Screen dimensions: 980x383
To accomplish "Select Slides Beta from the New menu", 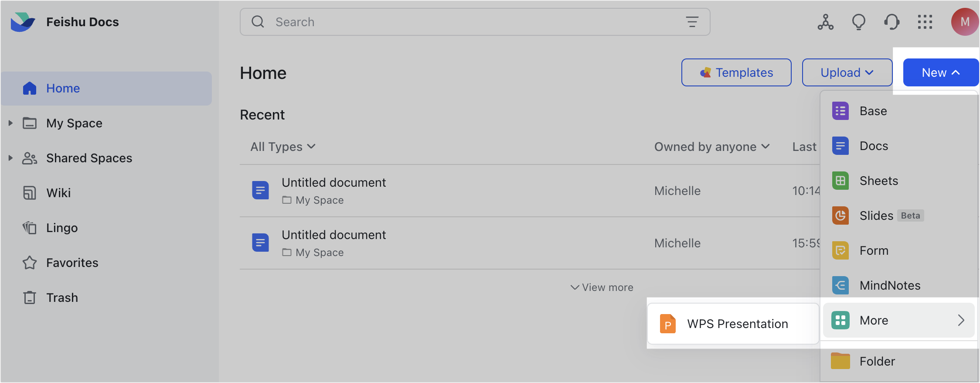I will (x=898, y=215).
